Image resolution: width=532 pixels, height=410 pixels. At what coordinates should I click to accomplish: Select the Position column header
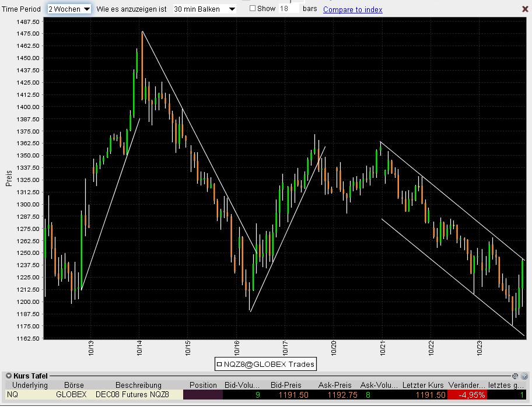[203, 386]
